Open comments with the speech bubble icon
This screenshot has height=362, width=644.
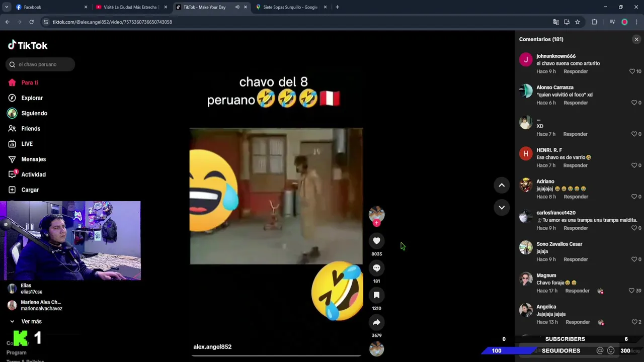(x=376, y=268)
